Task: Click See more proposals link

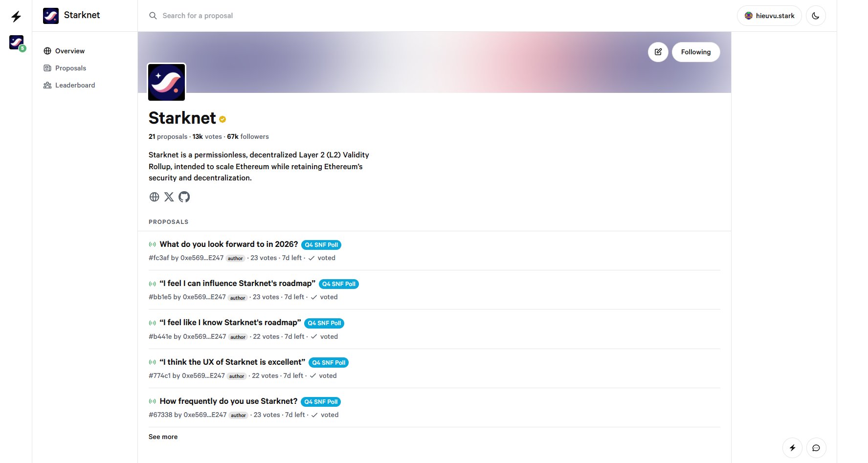Action: point(163,437)
